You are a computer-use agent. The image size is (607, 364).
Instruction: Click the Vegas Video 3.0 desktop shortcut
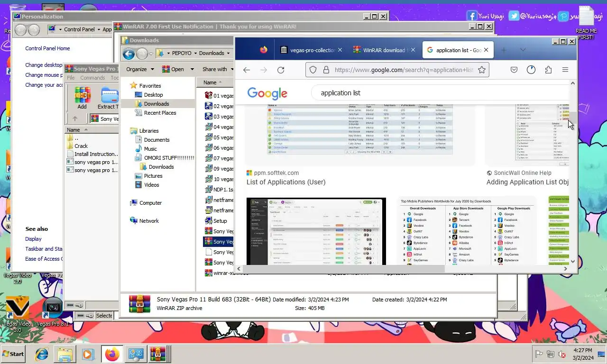17,313
